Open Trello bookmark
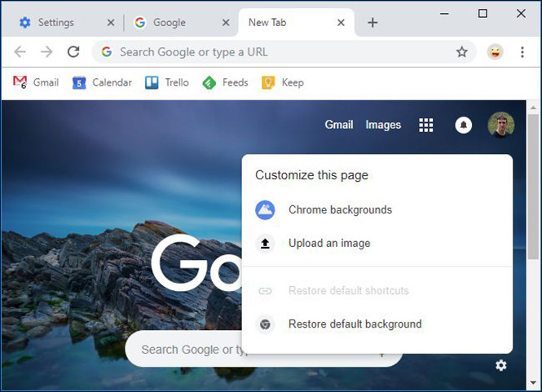This screenshot has width=542, height=392. [167, 82]
